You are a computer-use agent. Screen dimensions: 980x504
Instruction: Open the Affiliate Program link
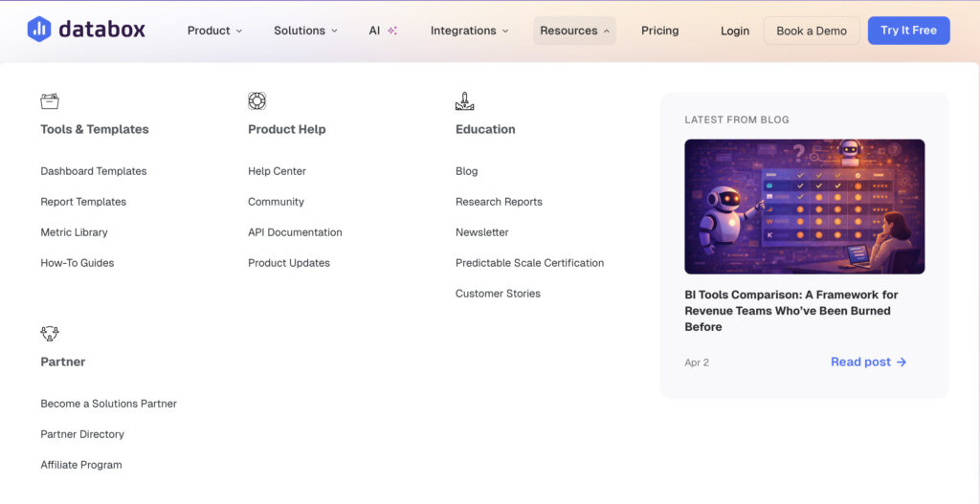click(81, 465)
